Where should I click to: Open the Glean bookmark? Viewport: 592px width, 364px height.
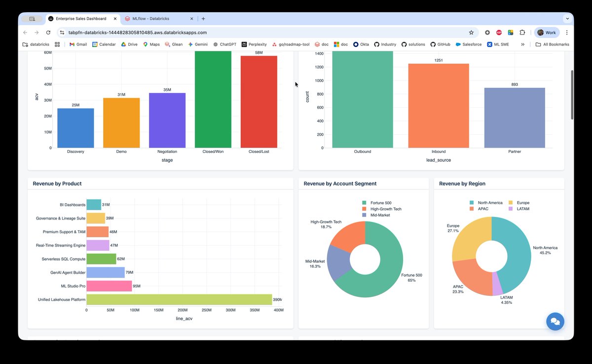174,44
